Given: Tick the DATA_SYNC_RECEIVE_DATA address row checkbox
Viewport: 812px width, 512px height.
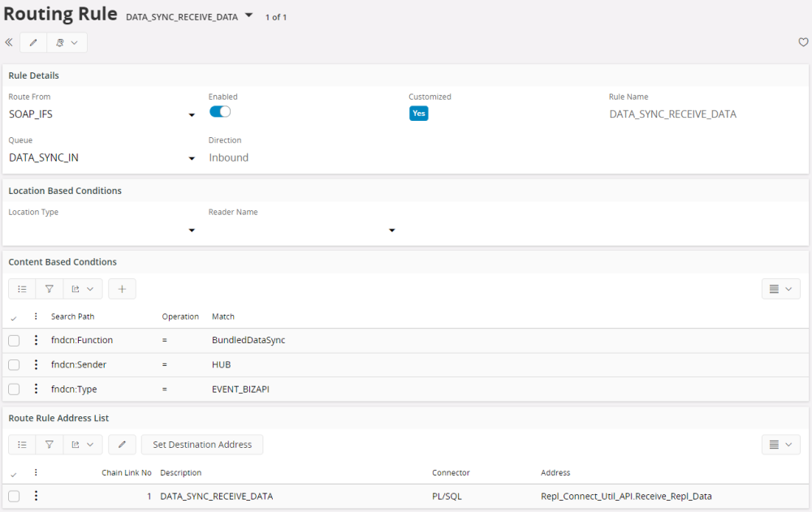Looking at the screenshot, I should pyautogui.click(x=14, y=497).
